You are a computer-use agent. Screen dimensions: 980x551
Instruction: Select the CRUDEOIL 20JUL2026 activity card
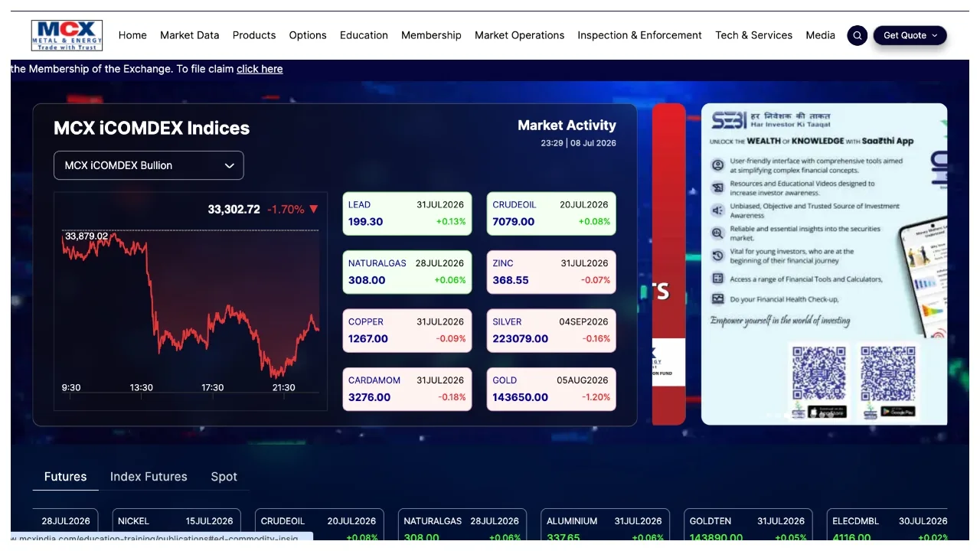(551, 214)
